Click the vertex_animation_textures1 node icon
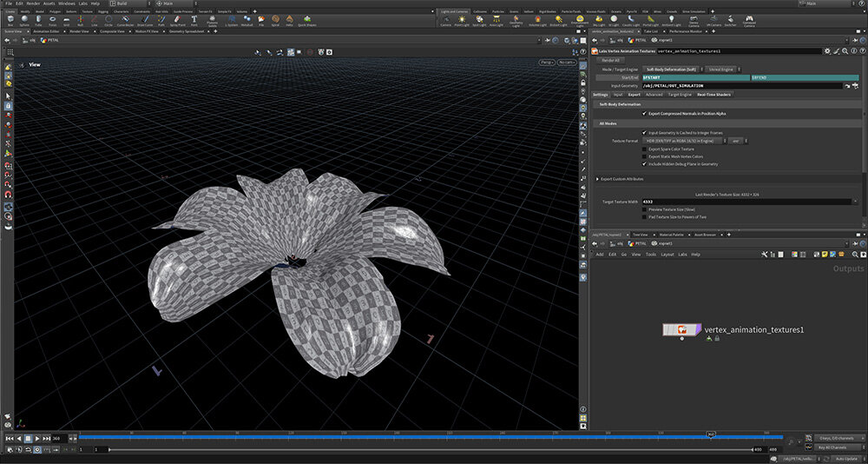This screenshot has width=868, height=464. (682, 329)
